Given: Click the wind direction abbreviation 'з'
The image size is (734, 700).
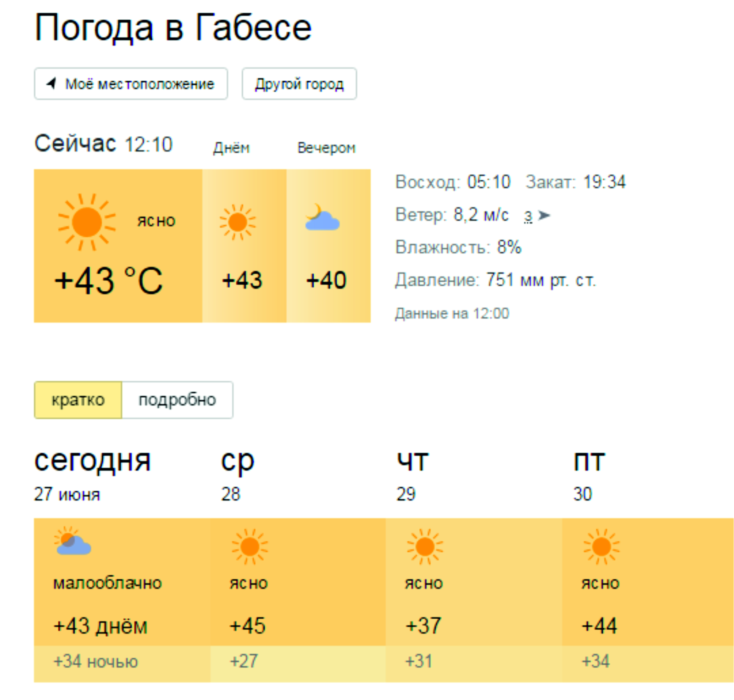Looking at the screenshot, I should pos(528,216).
